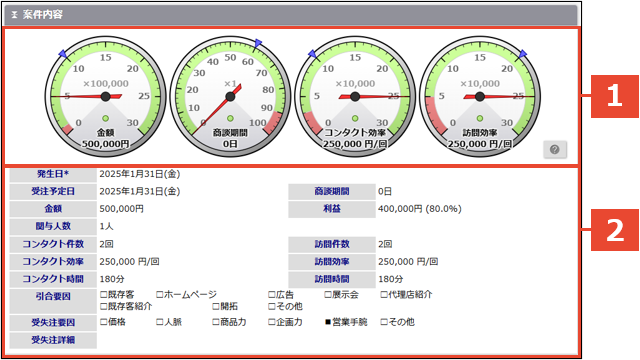Click the 受失注要因 field label

tap(53, 322)
